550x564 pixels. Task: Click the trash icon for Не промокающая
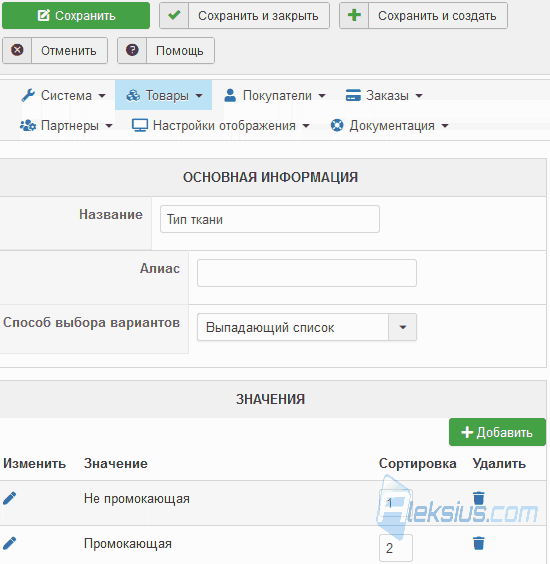(479, 498)
